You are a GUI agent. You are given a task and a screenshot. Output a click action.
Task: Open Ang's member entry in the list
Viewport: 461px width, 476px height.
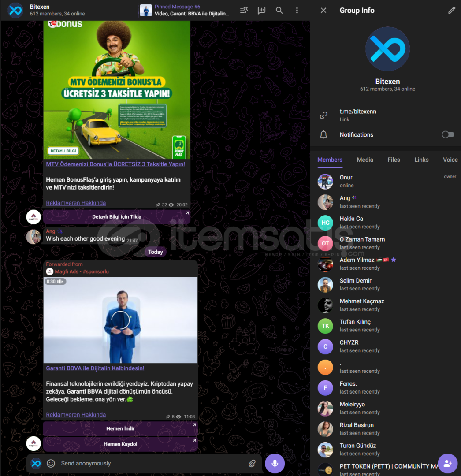pos(387,202)
